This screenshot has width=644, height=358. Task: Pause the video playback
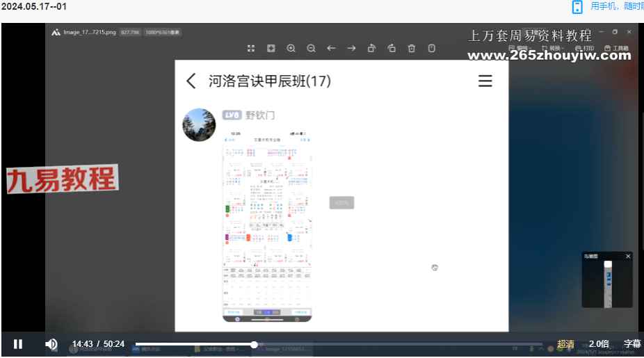(x=17, y=344)
